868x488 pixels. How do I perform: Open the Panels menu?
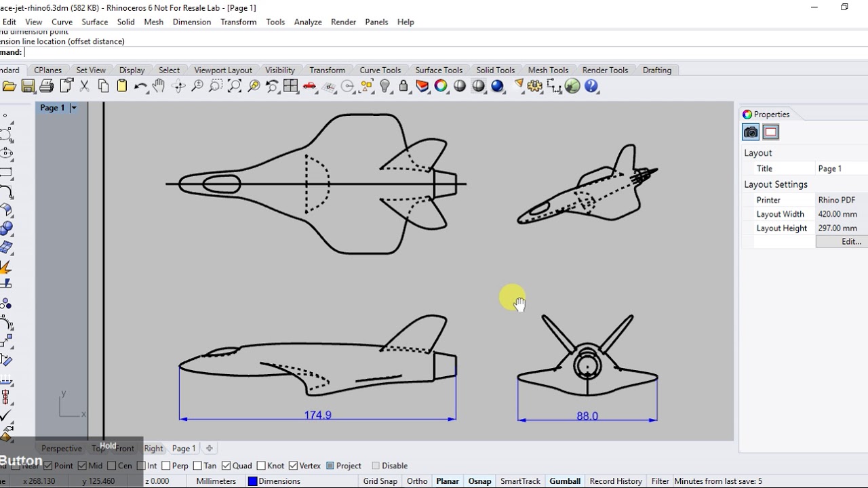pos(376,22)
